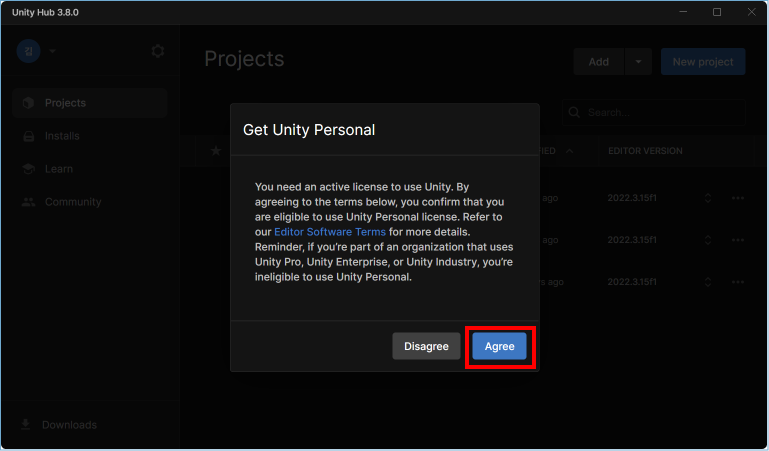The width and height of the screenshot is (769, 451).
Task: Click the New project button
Action: point(703,62)
